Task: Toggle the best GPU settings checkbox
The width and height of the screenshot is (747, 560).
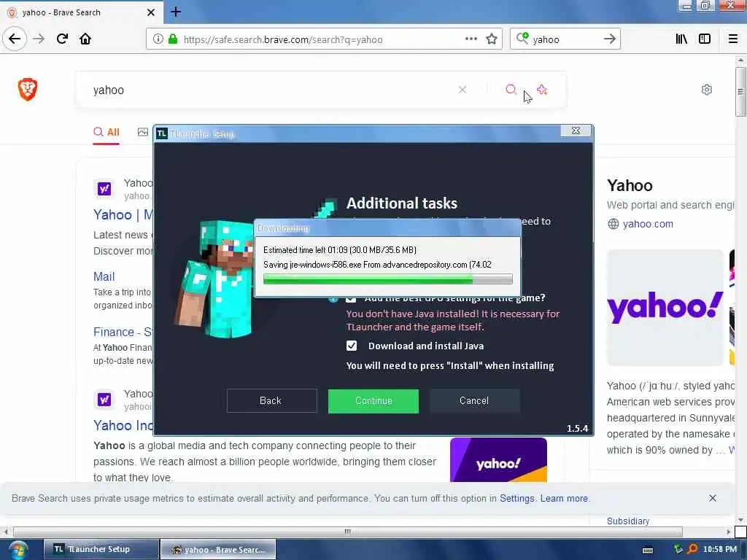Action: point(351,300)
